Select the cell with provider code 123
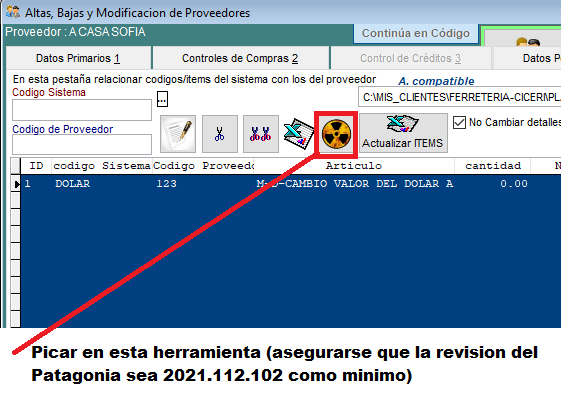 (x=203, y=184)
